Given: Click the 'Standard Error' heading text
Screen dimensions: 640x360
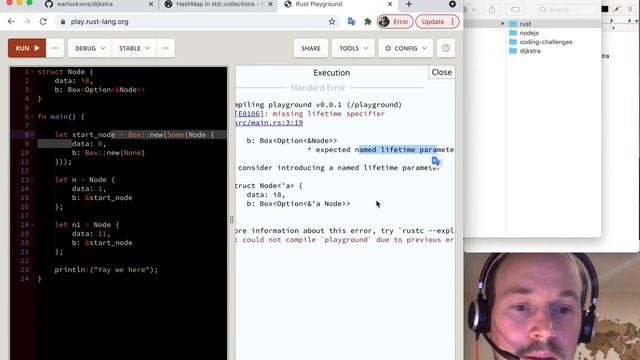Looking at the screenshot, I should pyautogui.click(x=318, y=88).
